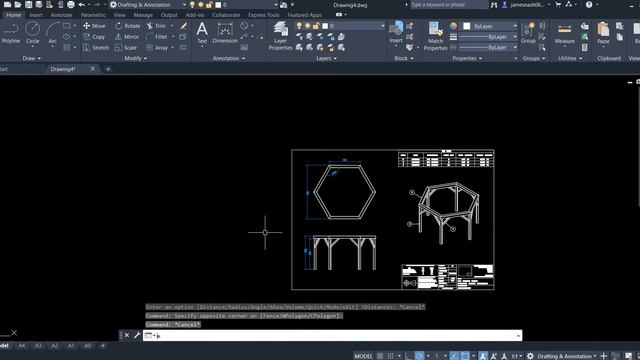Click the rectangle draw tool icon
The height and width of the screenshot is (360, 640).
pyautogui.click(x=67, y=26)
